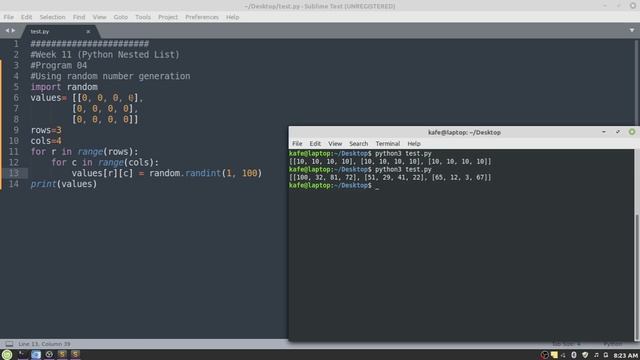Launch terminal from taskbar
640x360 pixels.
pos(23,355)
